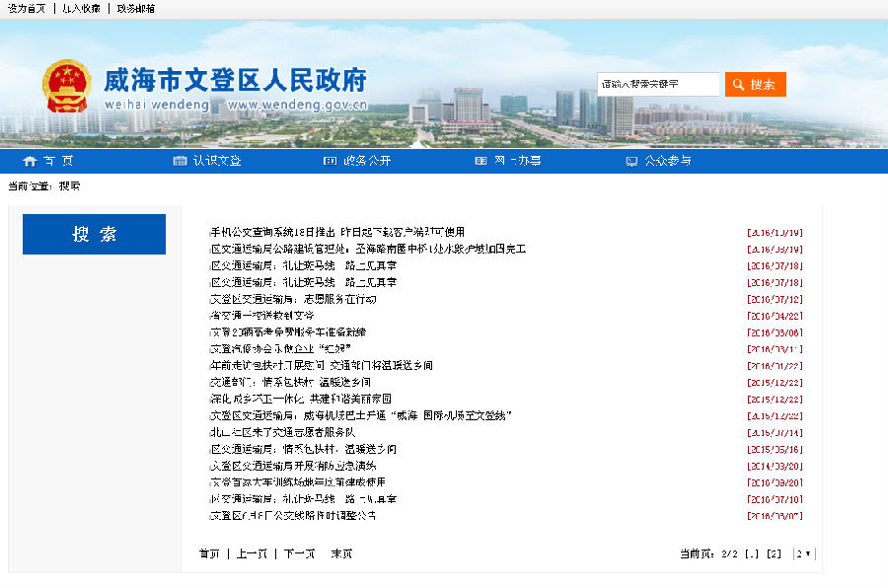
Task: Jump to 末页 last page
Action: pos(339,553)
